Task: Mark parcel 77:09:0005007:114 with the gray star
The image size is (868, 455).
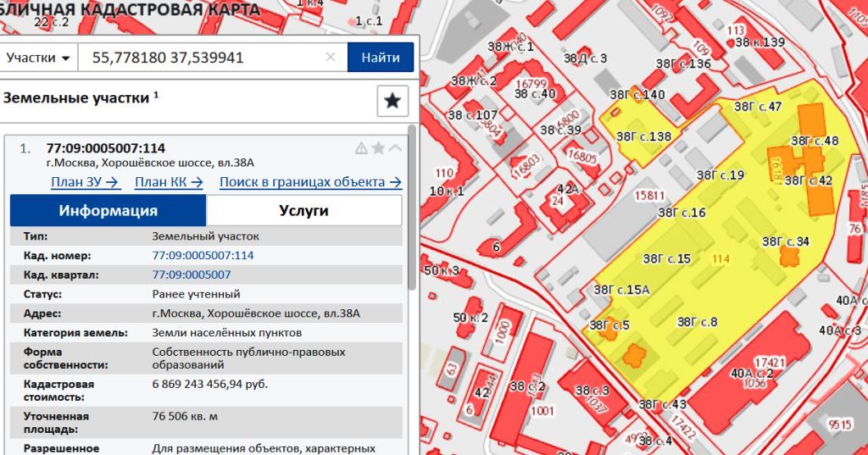Action: (x=378, y=148)
